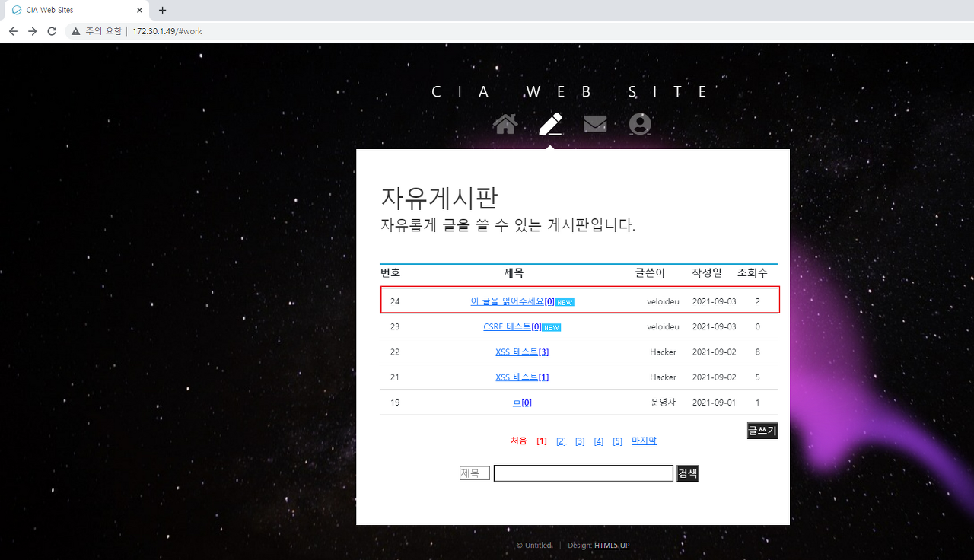Select pagination page [1]
The image size is (974, 560).
pyautogui.click(x=542, y=441)
